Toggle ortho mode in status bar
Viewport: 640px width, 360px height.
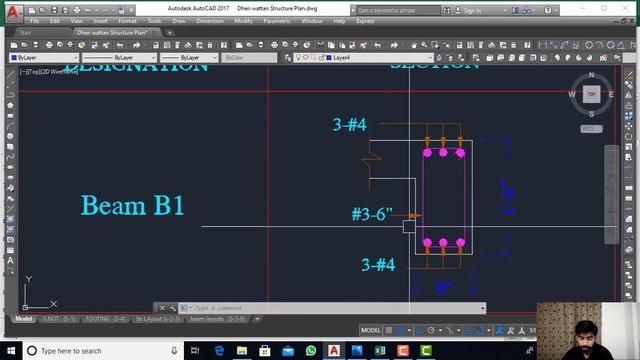click(420, 330)
